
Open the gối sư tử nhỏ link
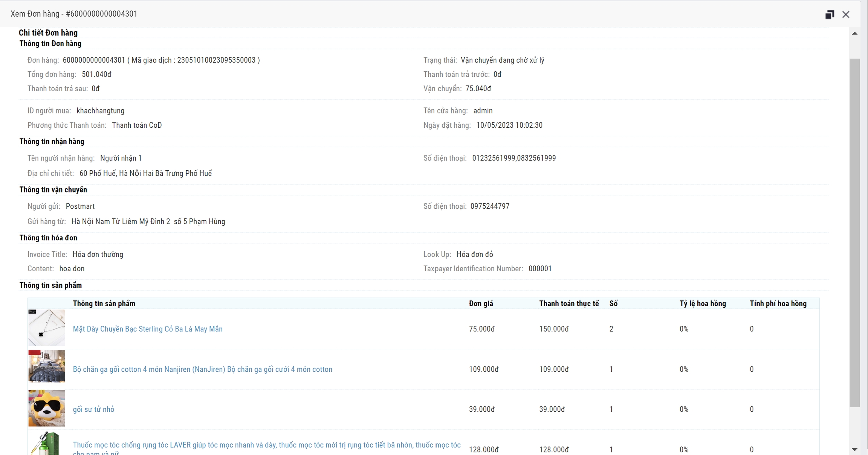pyautogui.click(x=93, y=409)
